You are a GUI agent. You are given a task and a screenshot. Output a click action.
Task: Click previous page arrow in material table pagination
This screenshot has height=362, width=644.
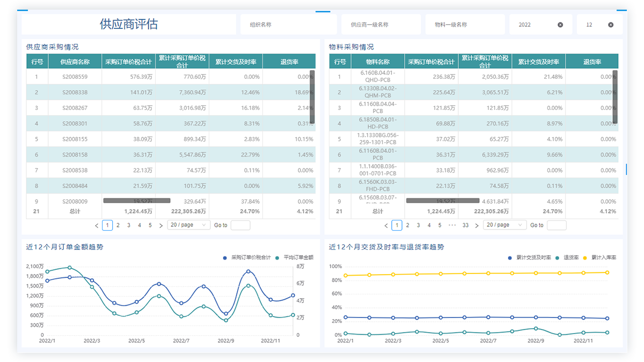[x=386, y=226]
